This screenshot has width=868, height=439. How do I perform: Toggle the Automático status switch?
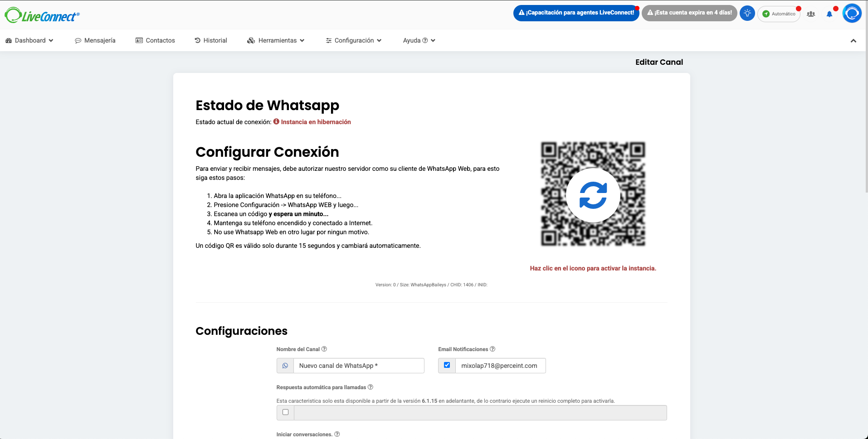click(x=779, y=14)
